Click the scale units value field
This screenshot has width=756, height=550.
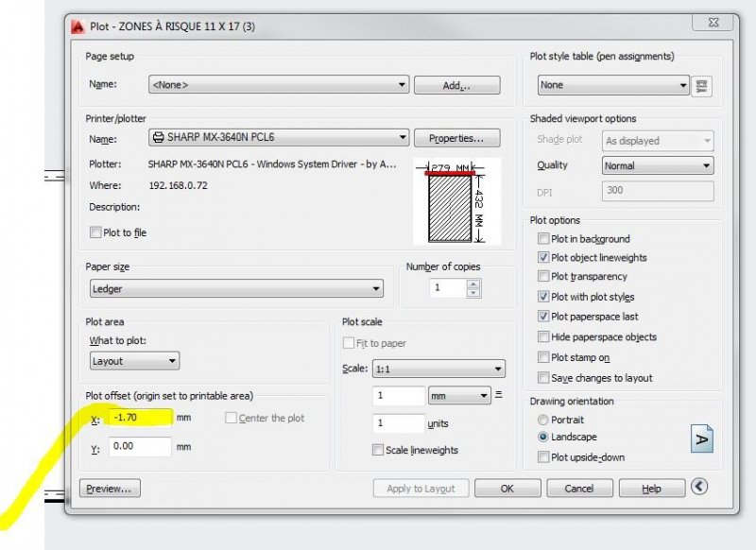399,423
